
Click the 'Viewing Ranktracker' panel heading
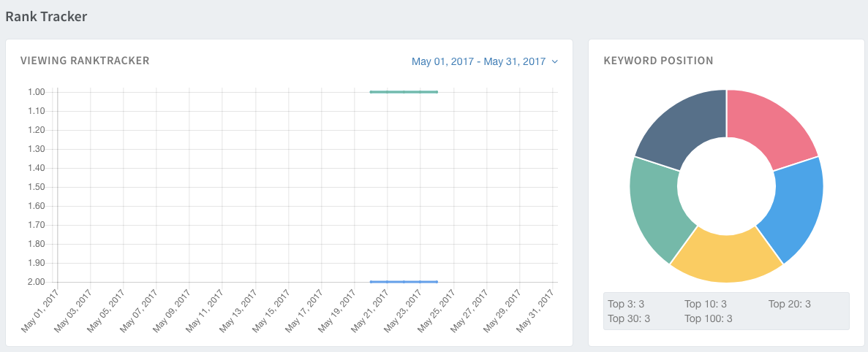click(x=85, y=61)
